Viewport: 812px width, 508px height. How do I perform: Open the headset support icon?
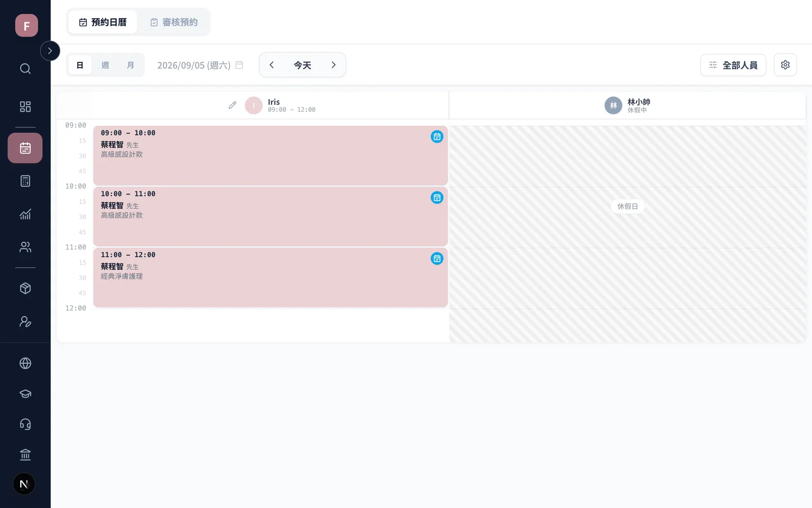pos(25,424)
